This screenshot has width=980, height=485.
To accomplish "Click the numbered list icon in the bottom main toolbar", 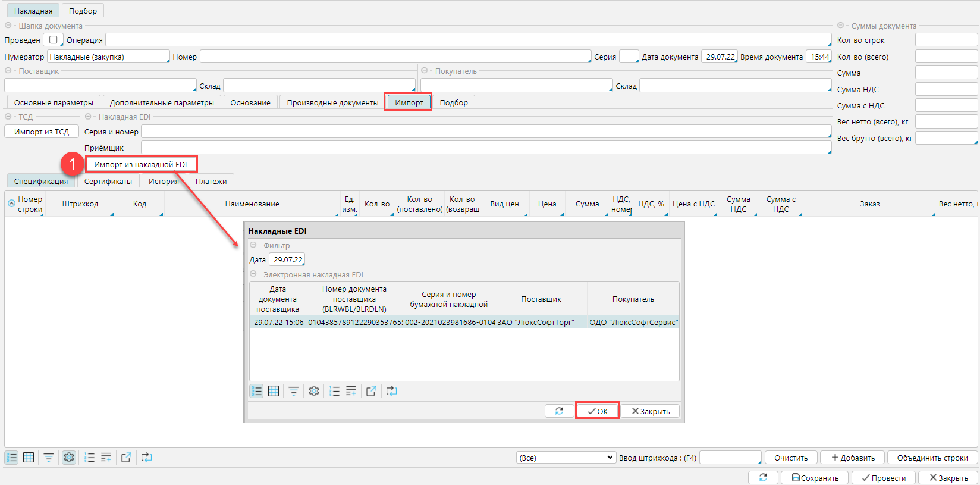I will tap(89, 458).
